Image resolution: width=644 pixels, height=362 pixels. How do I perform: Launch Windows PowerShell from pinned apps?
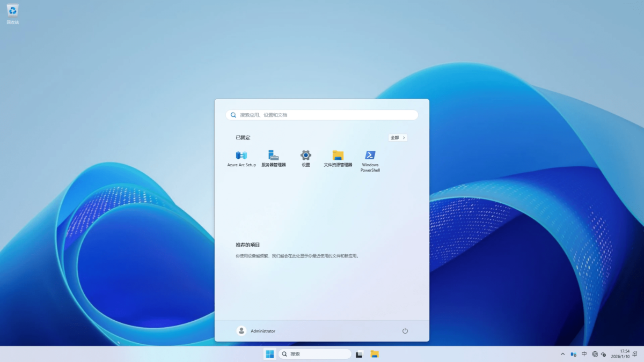tap(370, 156)
